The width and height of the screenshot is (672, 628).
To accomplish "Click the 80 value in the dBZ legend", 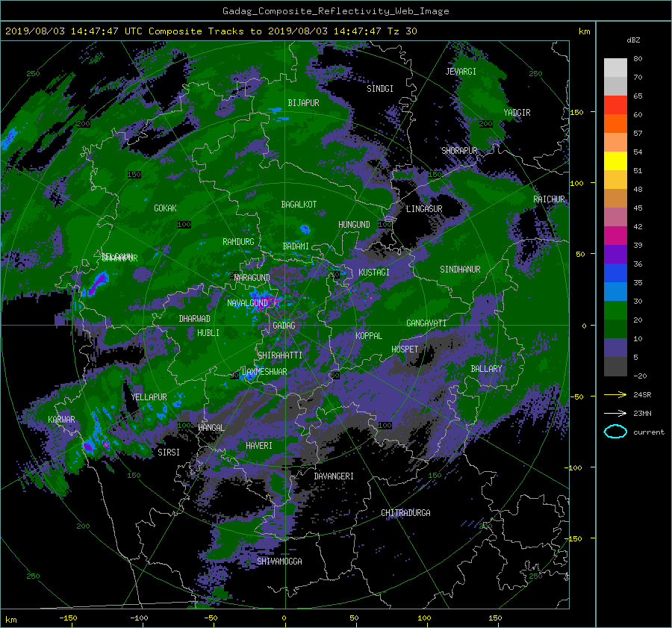I will [x=638, y=59].
